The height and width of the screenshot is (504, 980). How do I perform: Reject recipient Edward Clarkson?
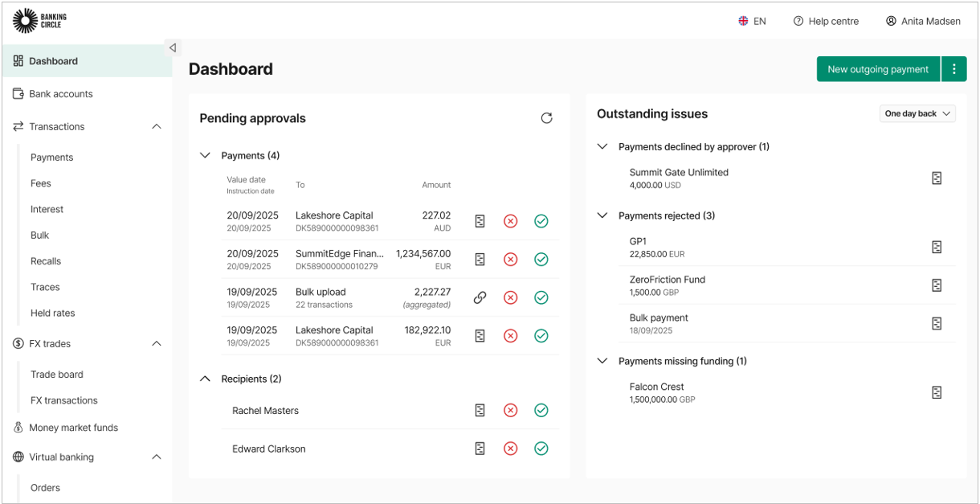510,449
